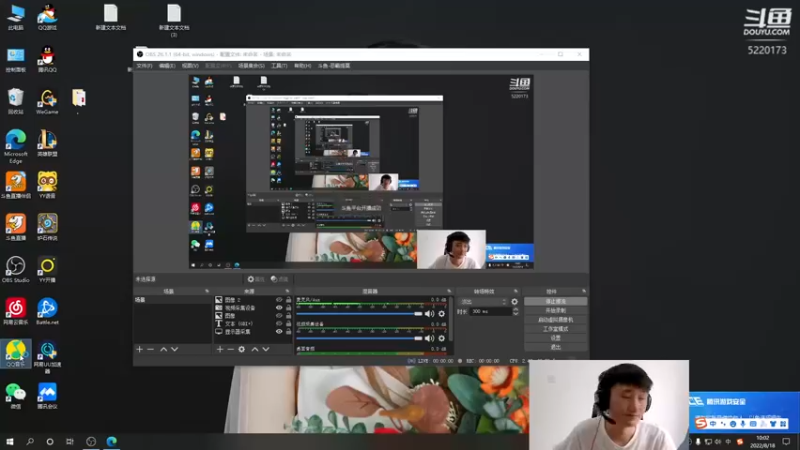The width and height of the screenshot is (800, 450).
Task: Click the transition duration 300 ms field
Action: 490,311
